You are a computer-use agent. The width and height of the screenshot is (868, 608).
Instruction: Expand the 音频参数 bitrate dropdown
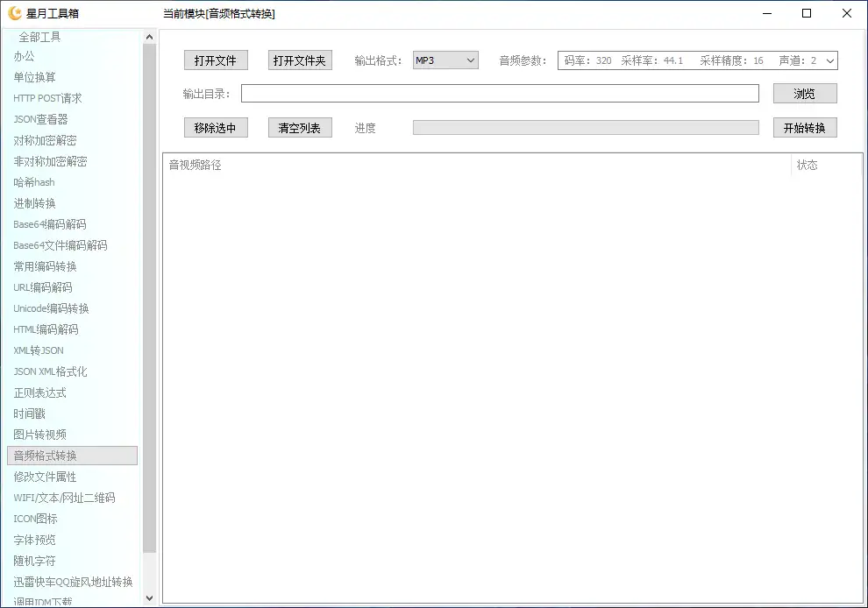point(698,60)
